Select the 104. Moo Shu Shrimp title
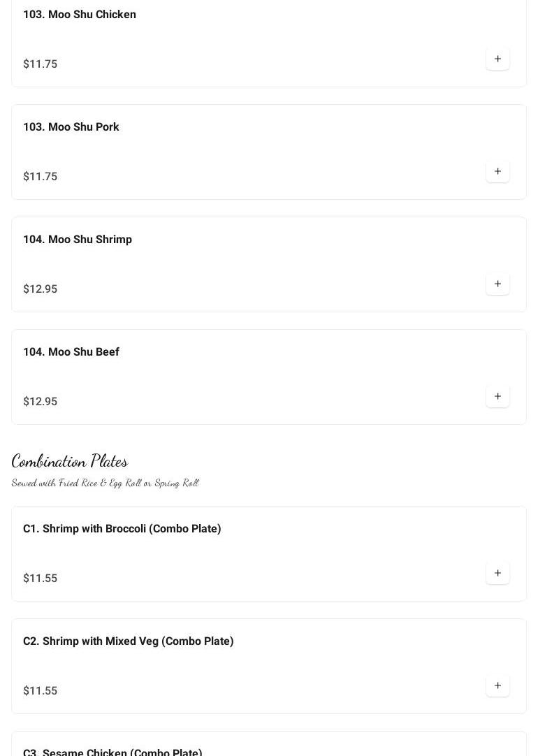The width and height of the screenshot is (538, 756). point(78,240)
